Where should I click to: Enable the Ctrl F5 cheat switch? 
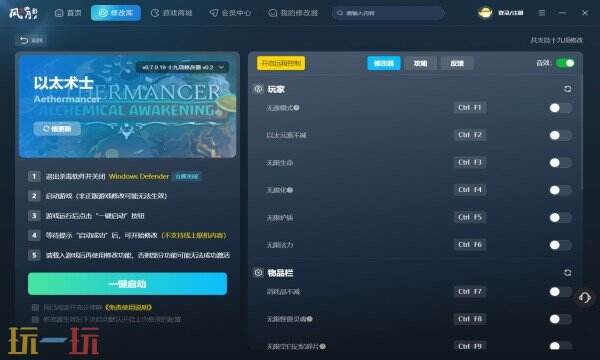560,217
